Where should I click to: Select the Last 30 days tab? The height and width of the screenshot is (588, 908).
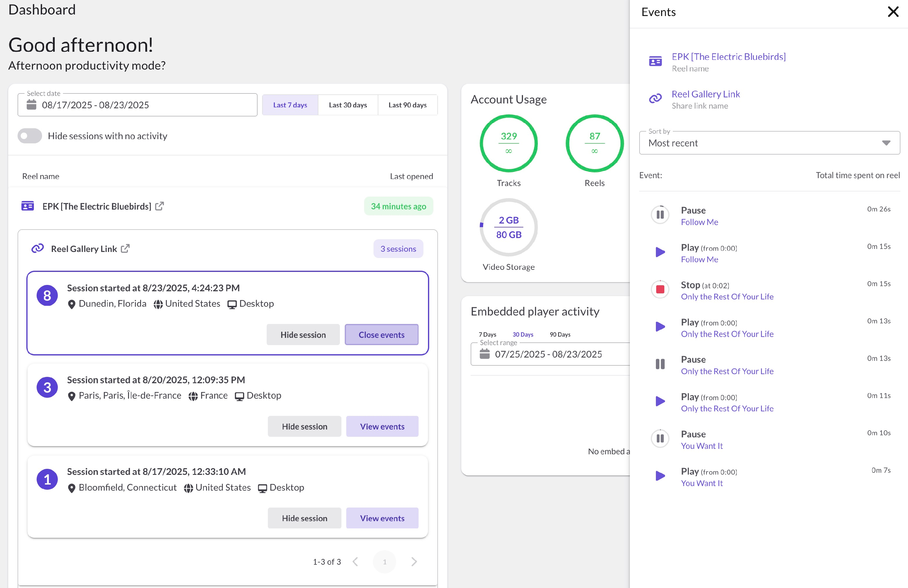347,105
